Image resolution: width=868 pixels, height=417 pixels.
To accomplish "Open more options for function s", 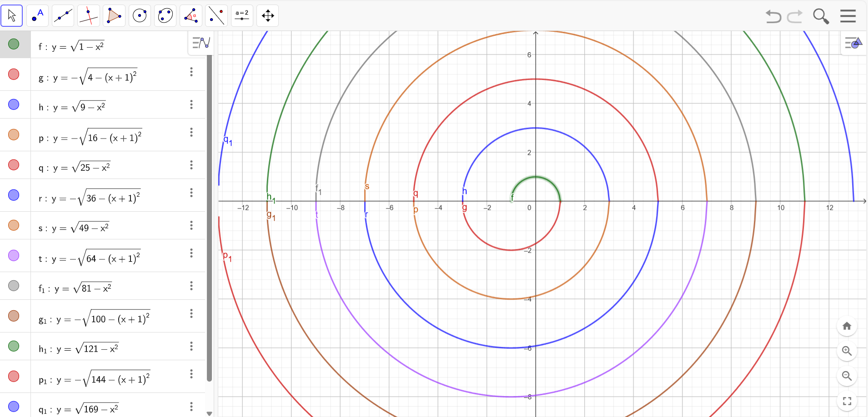I will pos(191,225).
